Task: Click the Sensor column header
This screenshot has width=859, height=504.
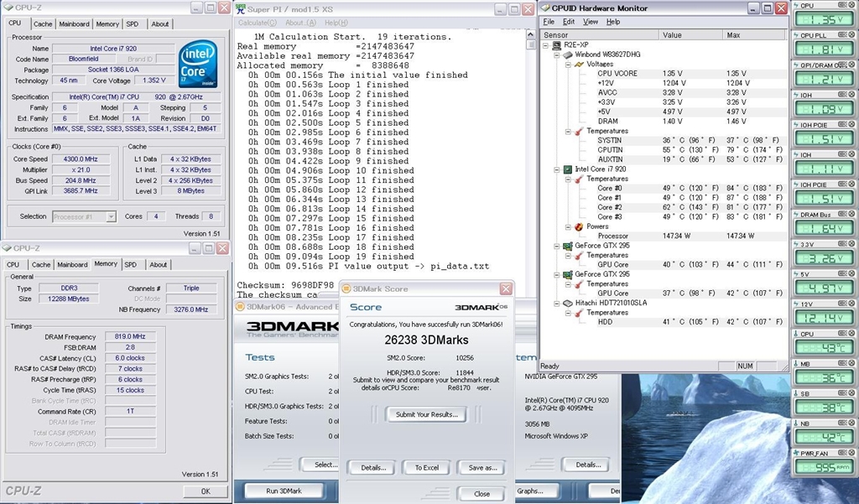Action: point(599,34)
